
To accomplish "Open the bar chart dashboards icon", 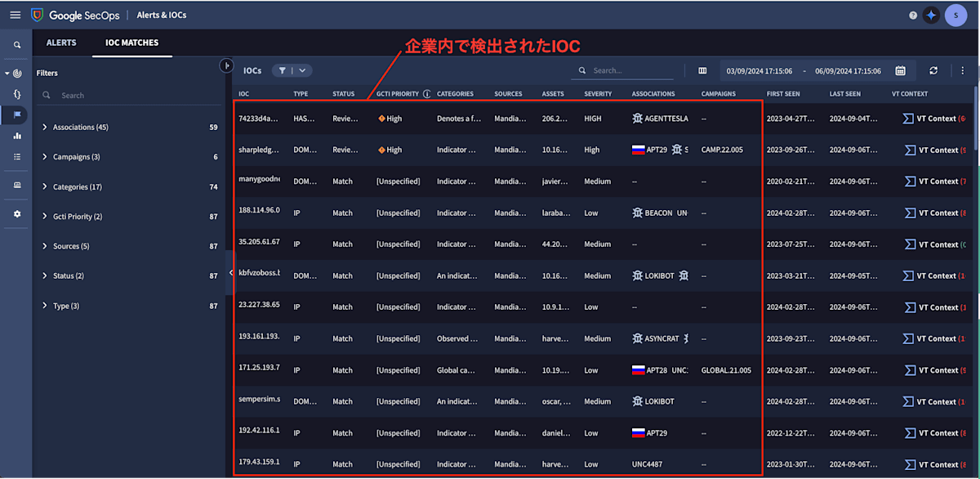I will pyautogui.click(x=17, y=136).
